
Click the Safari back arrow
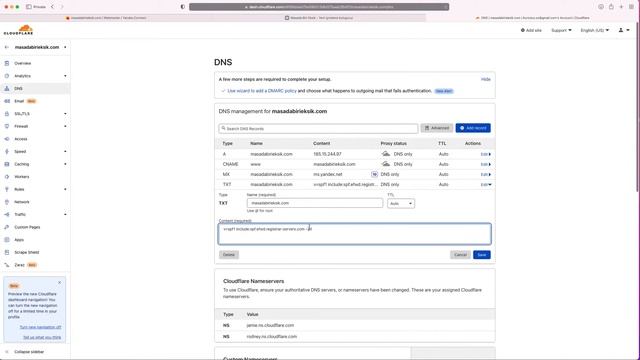(53, 7)
